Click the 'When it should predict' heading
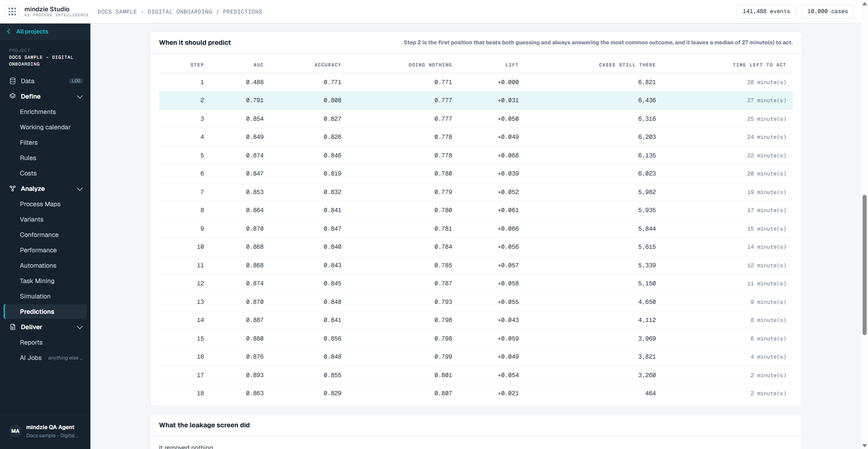 point(195,43)
